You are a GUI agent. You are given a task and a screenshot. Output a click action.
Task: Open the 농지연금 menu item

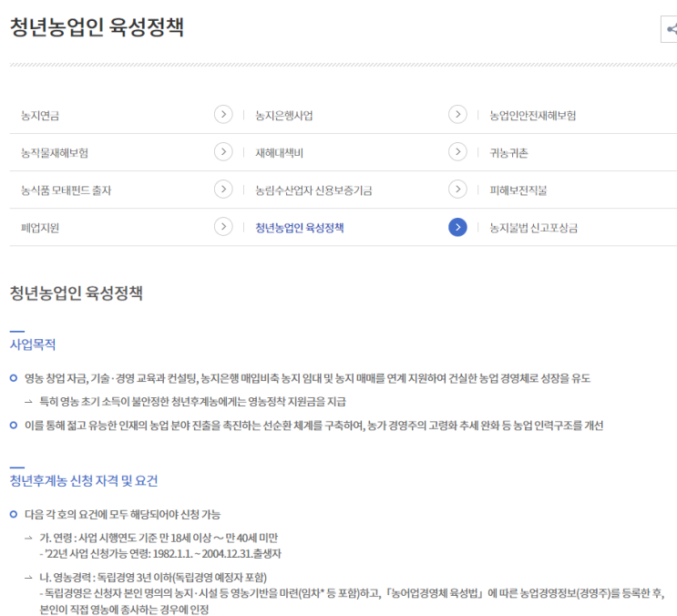(40, 115)
